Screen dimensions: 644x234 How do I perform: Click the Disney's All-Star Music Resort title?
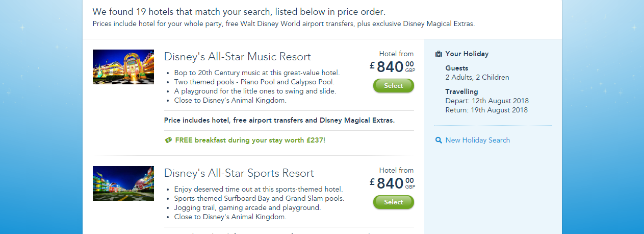[237, 57]
